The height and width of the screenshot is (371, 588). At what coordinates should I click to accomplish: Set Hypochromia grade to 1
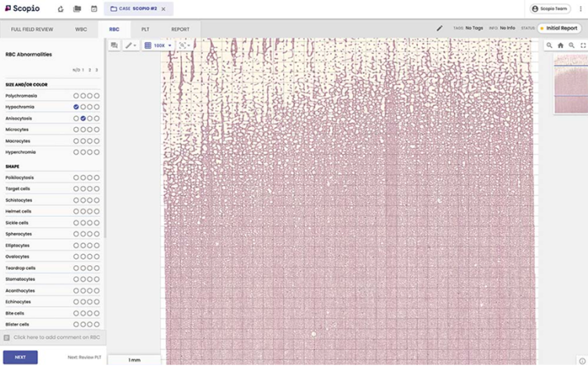tap(83, 107)
